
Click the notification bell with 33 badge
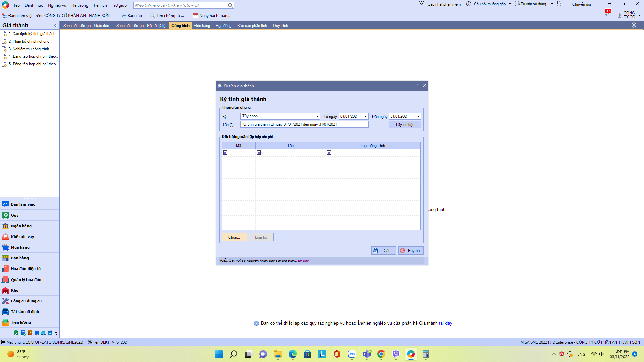[x=607, y=13]
